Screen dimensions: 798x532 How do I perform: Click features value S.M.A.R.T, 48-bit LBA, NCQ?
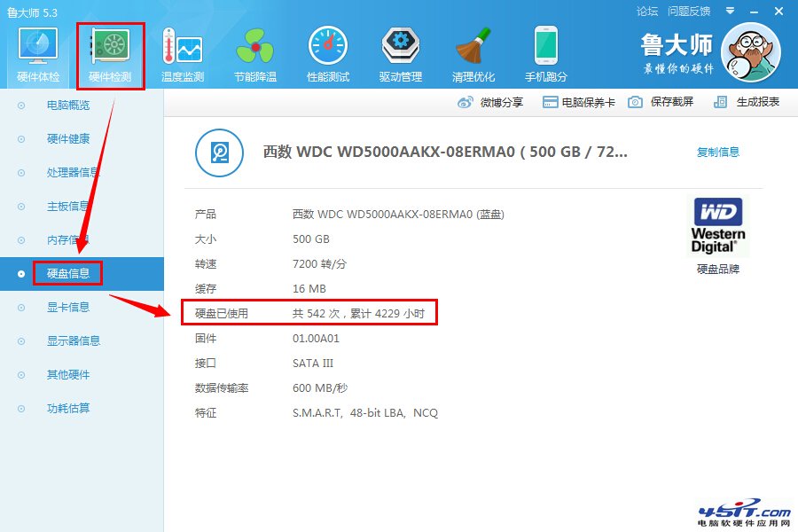click(x=365, y=413)
